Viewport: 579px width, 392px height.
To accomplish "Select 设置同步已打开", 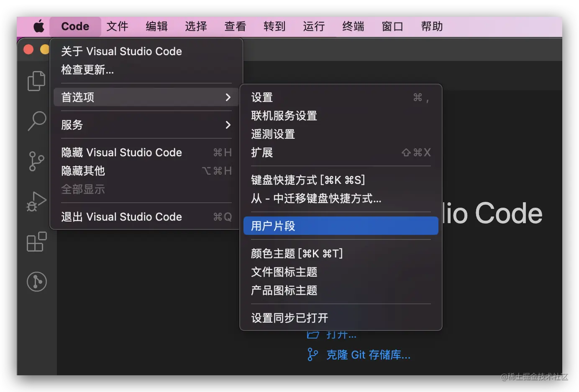I will (341, 318).
